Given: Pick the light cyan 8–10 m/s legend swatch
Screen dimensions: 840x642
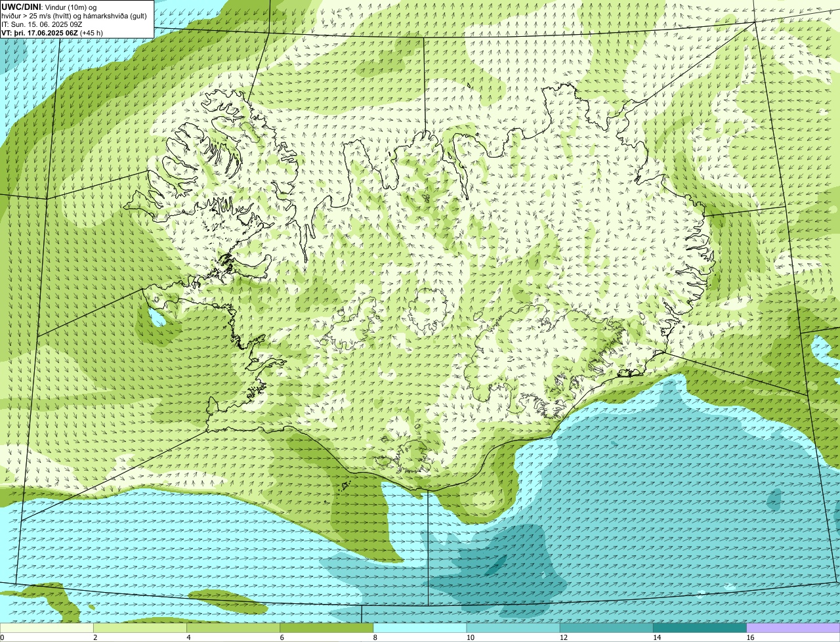Looking at the screenshot, I should 420,628.
